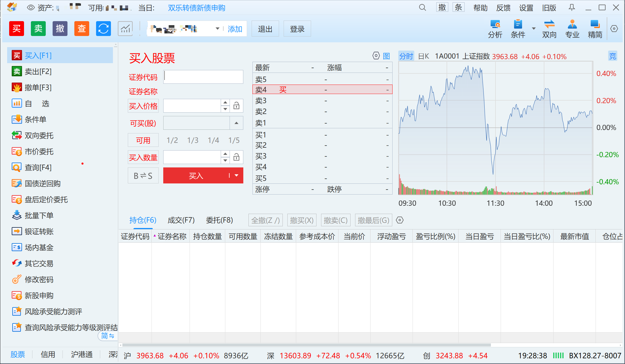This screenshot has height=364, width=625.
Task: Click the refresh icon in the top toolbar
Action: tap(103, 28)
